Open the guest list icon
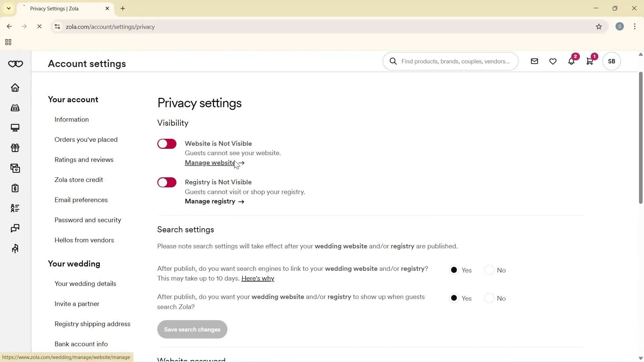The image size is (644, 362). click(15, 208)
